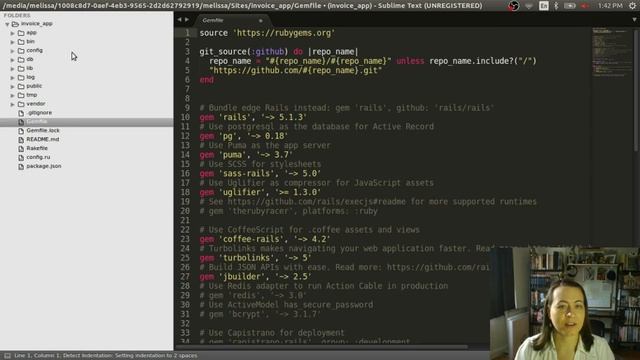Select the invoice_app root folder name

pyautogui.click(x=37, y=24)
